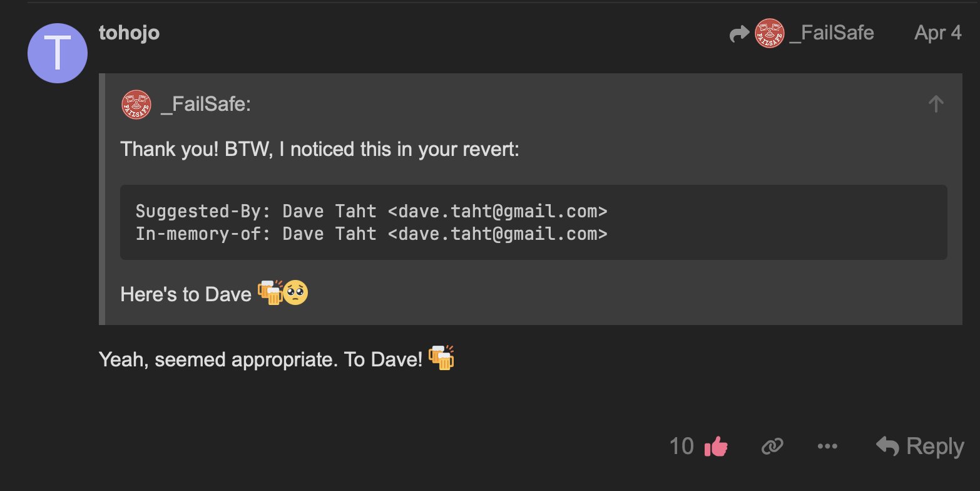Click the Suggested-By line in code block
980x491 pixels.
[371, 211]
